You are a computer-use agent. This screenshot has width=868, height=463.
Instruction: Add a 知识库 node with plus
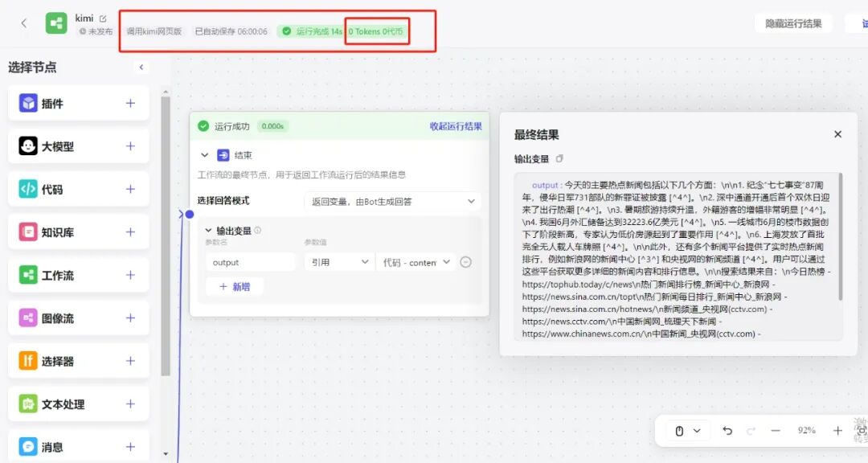tap(130, 232)
